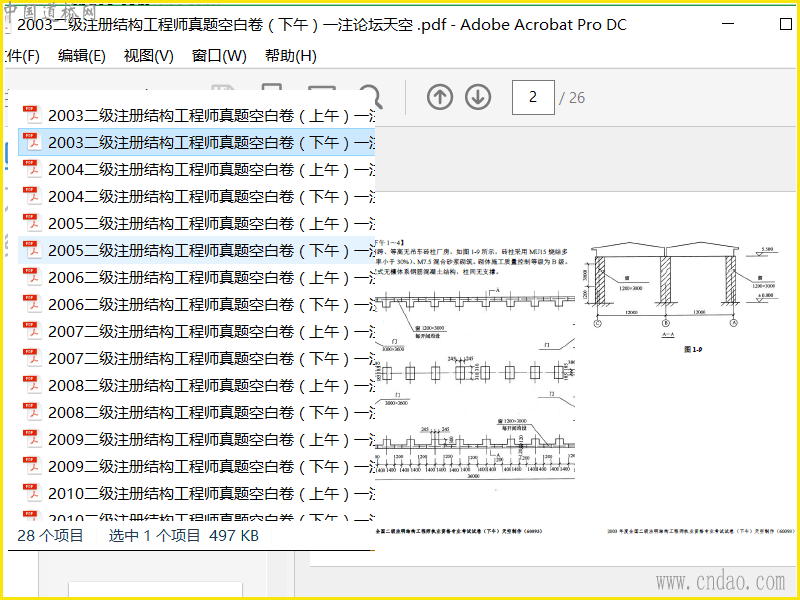This screenshot has height=600, width=800.
Task: Click the 图 1-9 figure caption
Action: tap(693, 349)
